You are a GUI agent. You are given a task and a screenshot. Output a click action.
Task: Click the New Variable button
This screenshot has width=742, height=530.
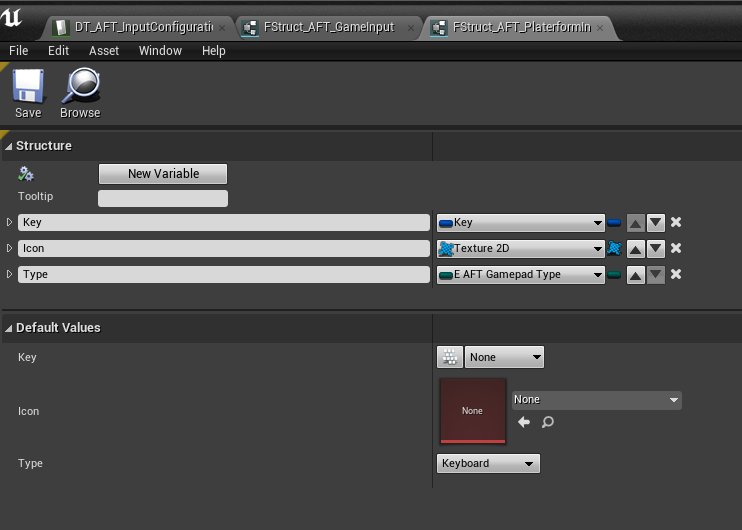[163, 174]
